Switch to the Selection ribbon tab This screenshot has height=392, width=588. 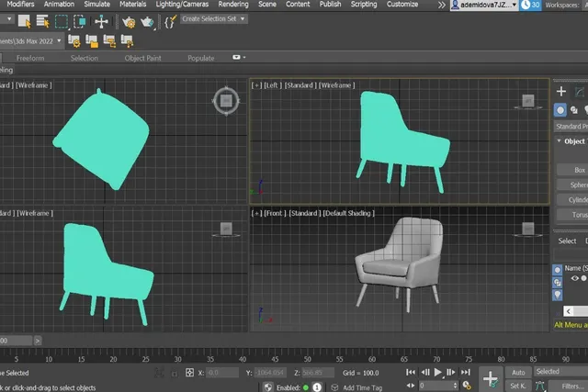click(x=85, y=58)
